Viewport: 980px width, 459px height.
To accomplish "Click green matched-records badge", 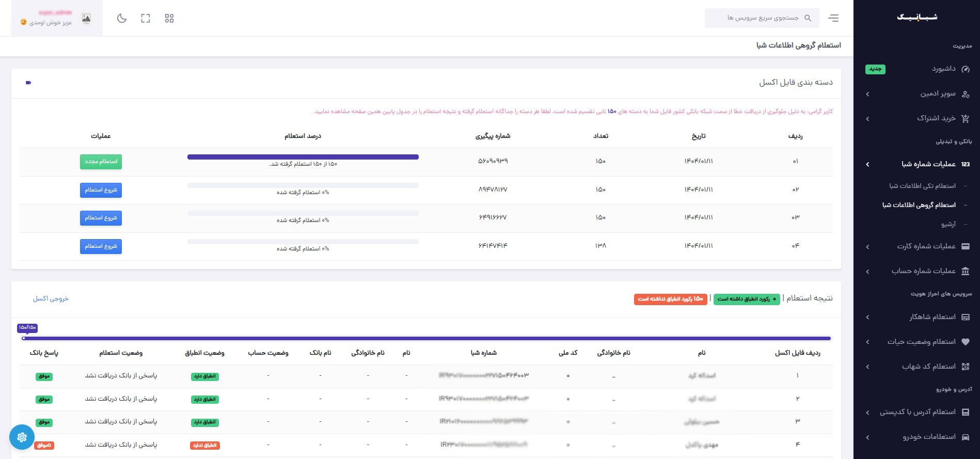I will 747,299.
